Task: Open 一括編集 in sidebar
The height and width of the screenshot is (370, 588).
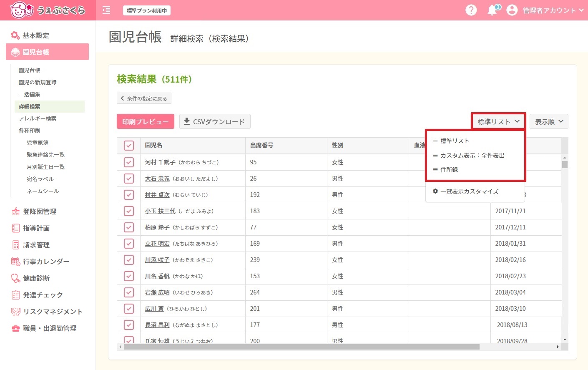Action: coord(29,94)
